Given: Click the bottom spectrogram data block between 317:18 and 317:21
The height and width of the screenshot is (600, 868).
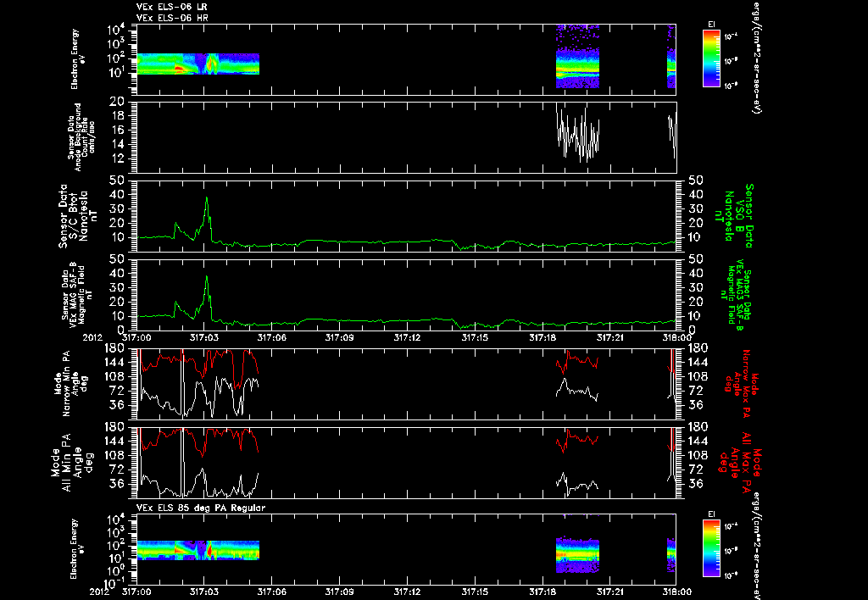Looking at the screenshot, I should [577, 554].
